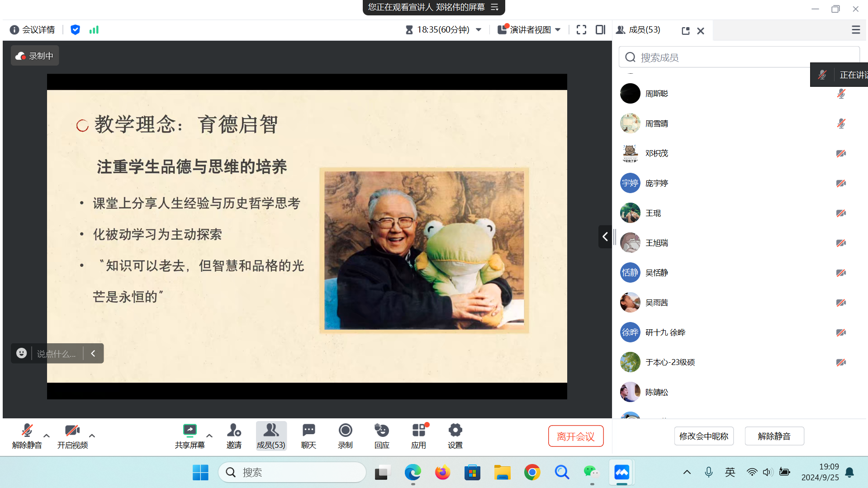Image resolution: width=868 pixels, height=488 pixels.
Task: Expand the speaker view (演讲者视图) dropdown
Action: (x=558, y=30)
